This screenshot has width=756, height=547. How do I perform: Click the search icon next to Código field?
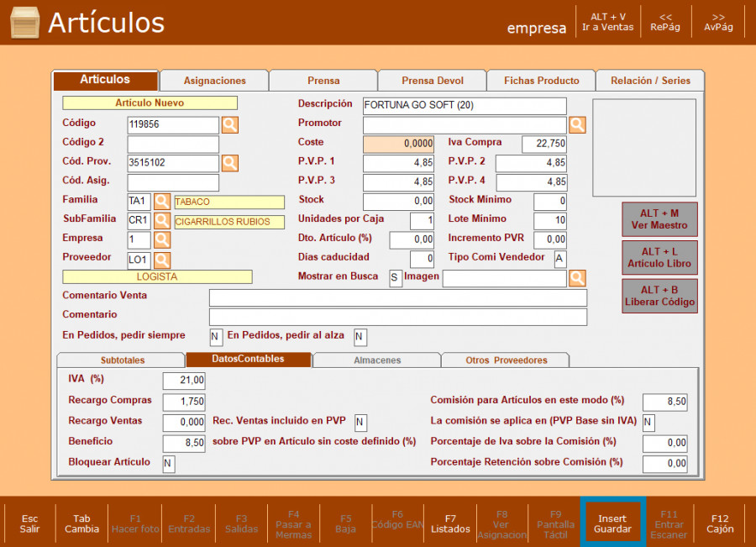click(229, 125)
